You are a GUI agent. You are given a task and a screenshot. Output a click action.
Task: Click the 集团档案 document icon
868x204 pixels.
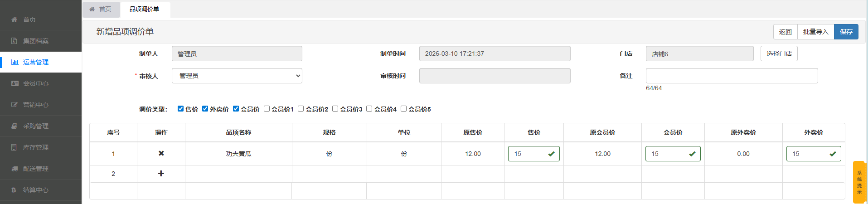coord(14,41)
